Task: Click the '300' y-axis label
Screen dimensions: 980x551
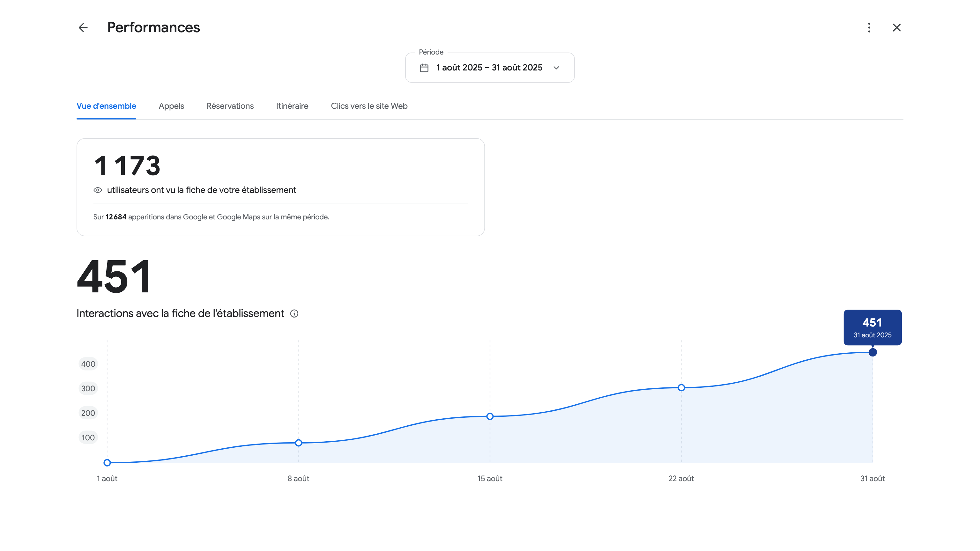Action: coord(88,388)
